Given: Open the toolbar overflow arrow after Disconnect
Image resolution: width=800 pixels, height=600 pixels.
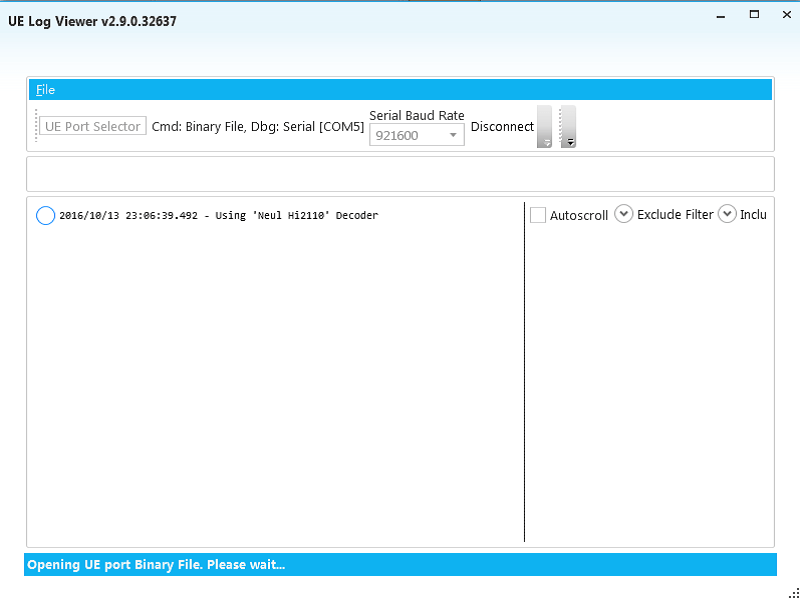Looking at the screenshot, I should point(544,127).
